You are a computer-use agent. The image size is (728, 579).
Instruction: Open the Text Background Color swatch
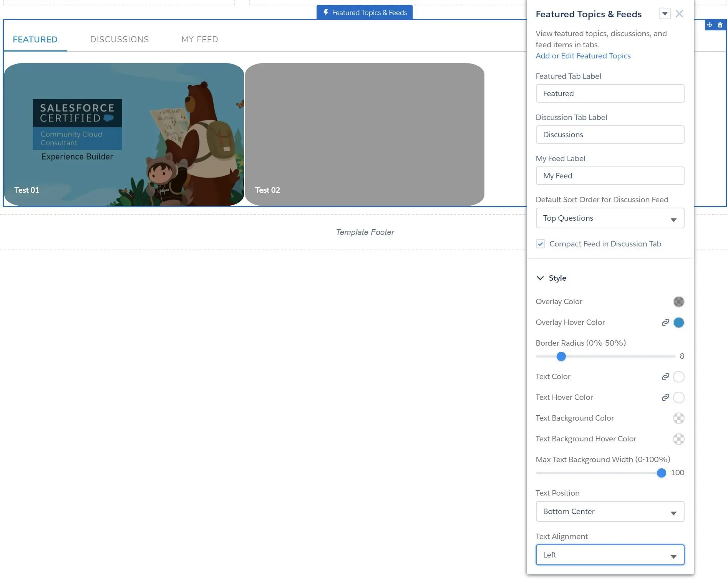pyautogui.click(x=678, y=418)
